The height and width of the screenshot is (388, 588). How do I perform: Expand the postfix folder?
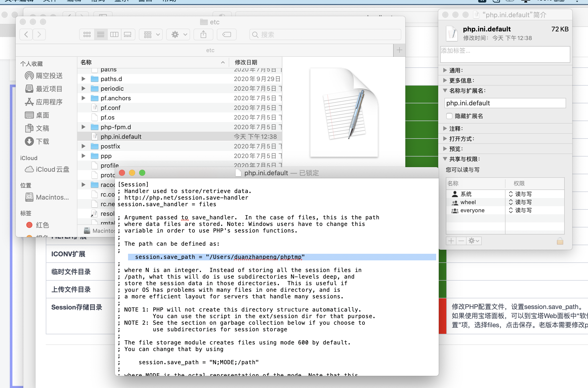point(83,146)
